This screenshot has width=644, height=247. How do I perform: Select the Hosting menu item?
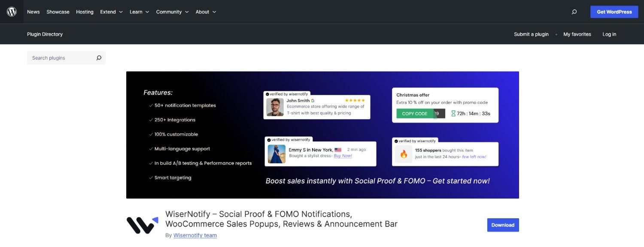85,12
